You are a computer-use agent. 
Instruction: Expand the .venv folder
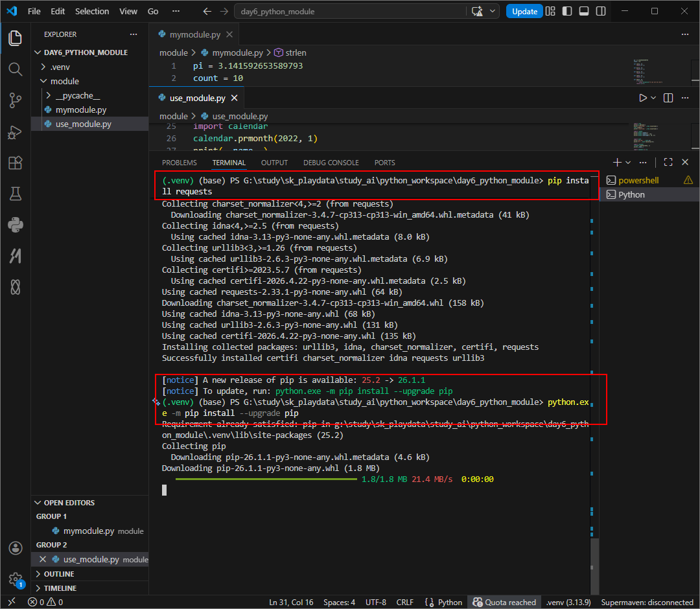89,67
